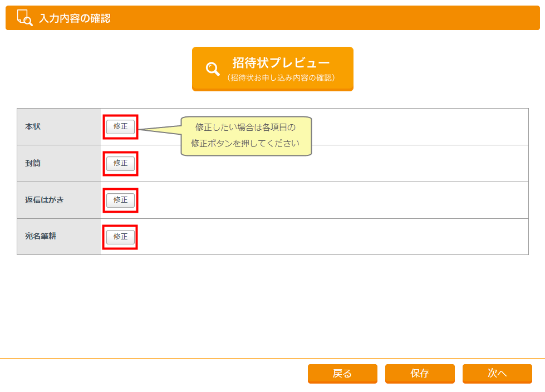Click the magnifier icon on 招待状プレビュー
545x392 pixels.
213,69
